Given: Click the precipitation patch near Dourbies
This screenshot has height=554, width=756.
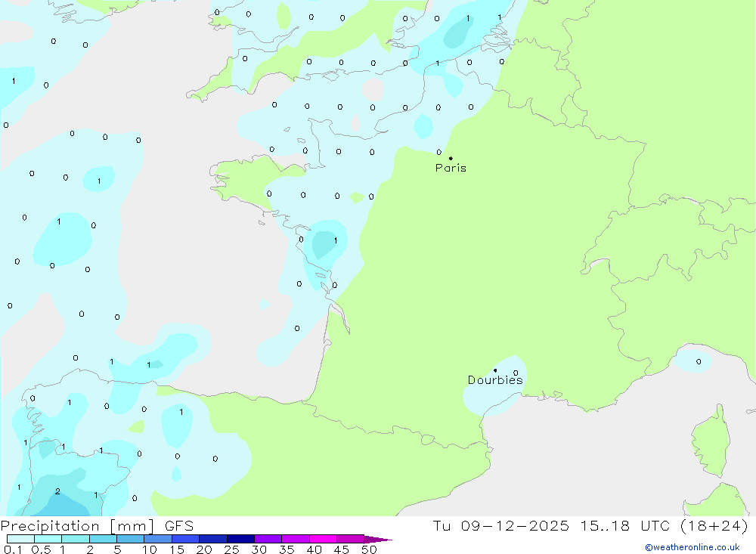Looking at the screenshot, I should pyautogui.click(x=495, y=385).
